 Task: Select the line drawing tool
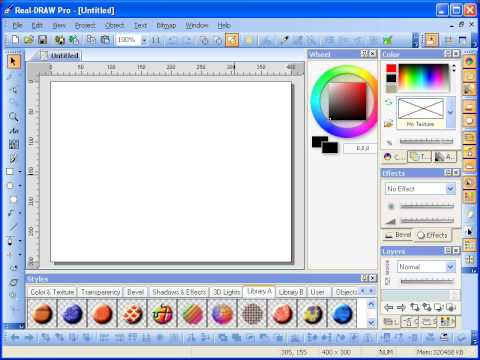click(x=13, y=227)
